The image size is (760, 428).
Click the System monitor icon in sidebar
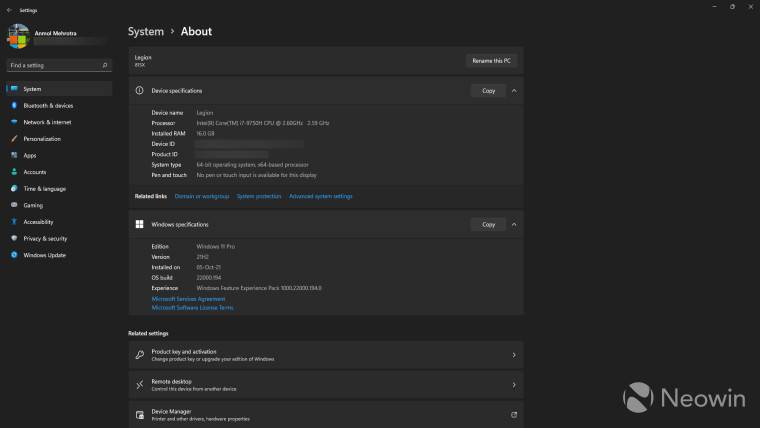tap(14, 89)
